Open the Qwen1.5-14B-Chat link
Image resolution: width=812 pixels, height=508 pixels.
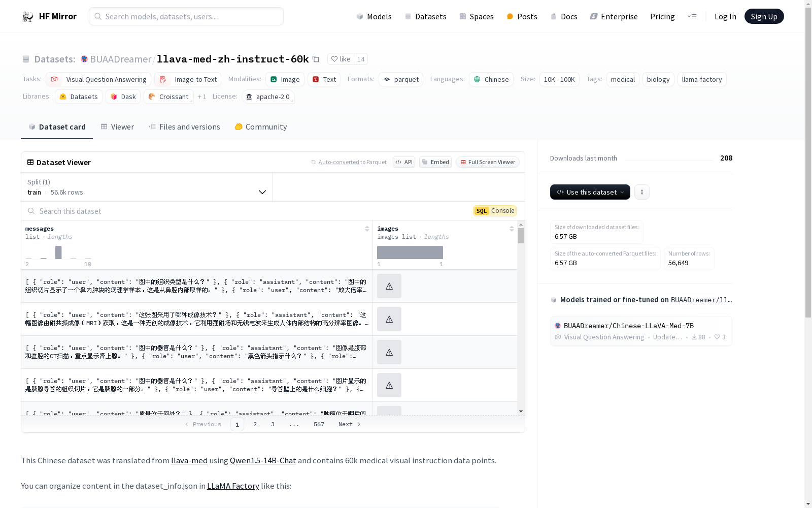pos(263,460)
